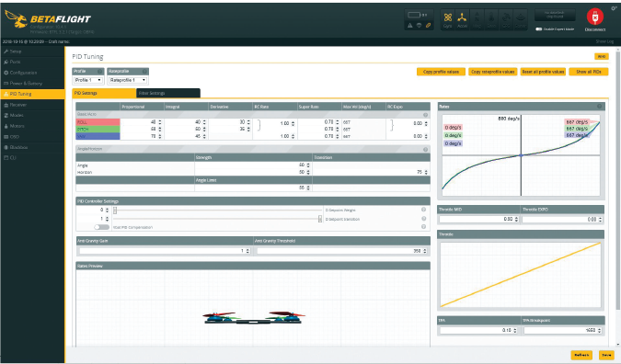
Task: Click the Save button
Action: coord(606,355)
